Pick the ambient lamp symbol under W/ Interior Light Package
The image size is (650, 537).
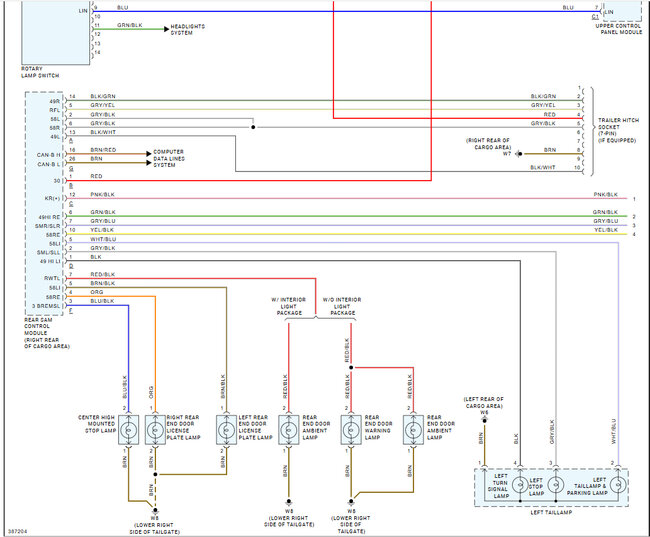289,430
